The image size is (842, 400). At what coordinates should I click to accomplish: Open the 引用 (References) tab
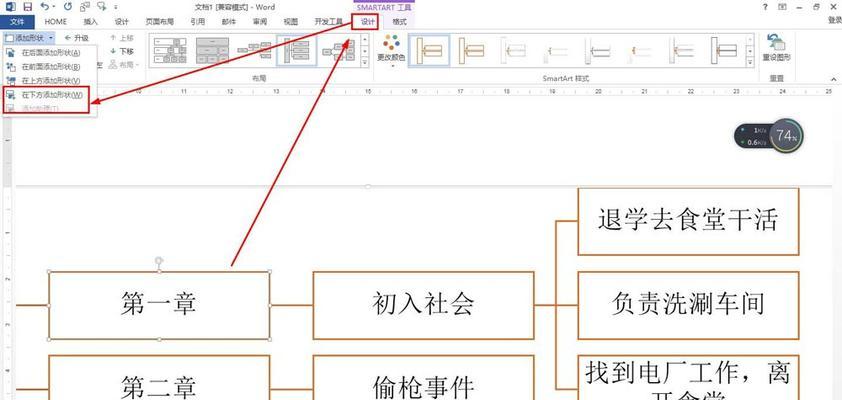(x=197, y=22)
